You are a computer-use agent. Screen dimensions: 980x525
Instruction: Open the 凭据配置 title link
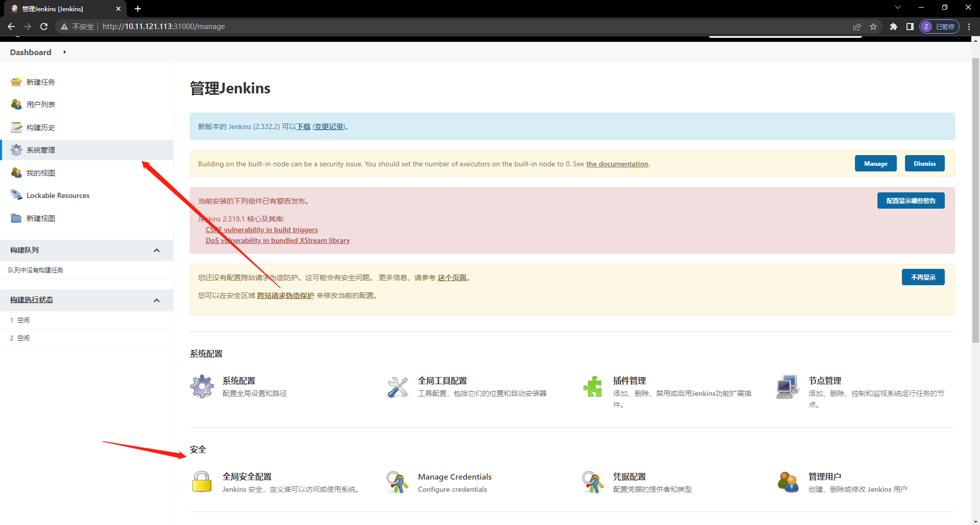pyautogui.click(x=629, y=477)
